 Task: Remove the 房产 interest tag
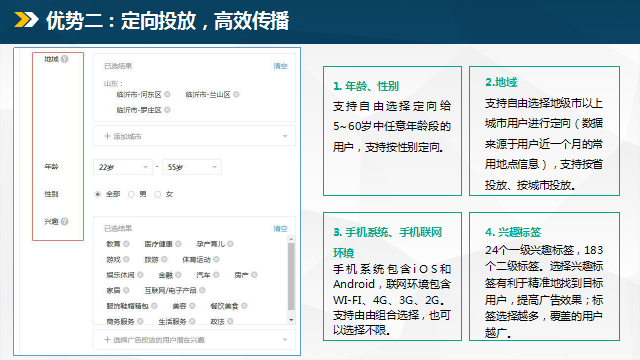coord(254,275)
